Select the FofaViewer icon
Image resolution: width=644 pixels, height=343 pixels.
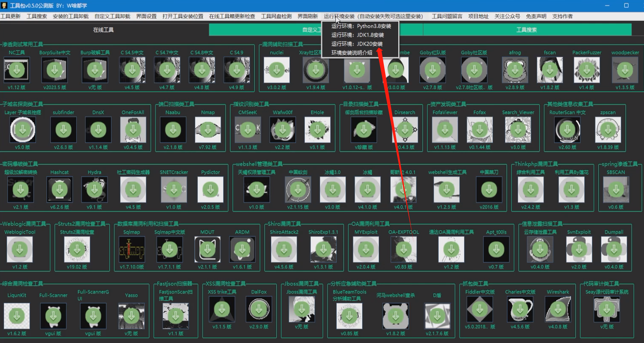tap(445, 130)
